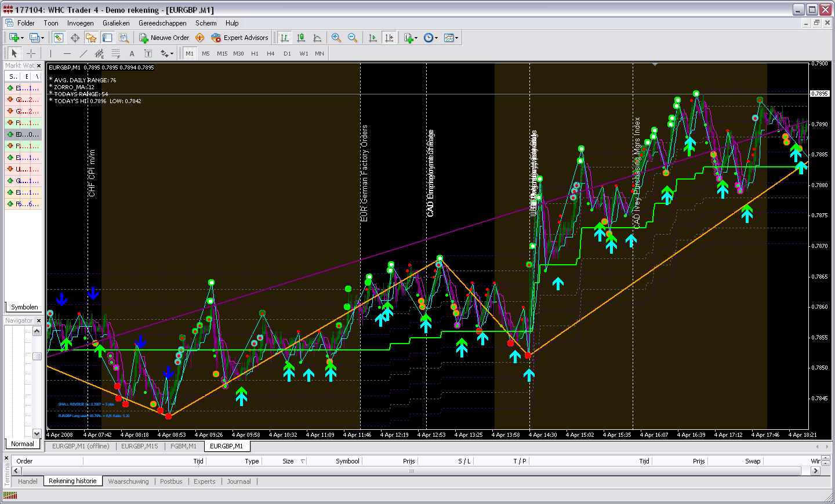Click the connection status bars icon

10,495
